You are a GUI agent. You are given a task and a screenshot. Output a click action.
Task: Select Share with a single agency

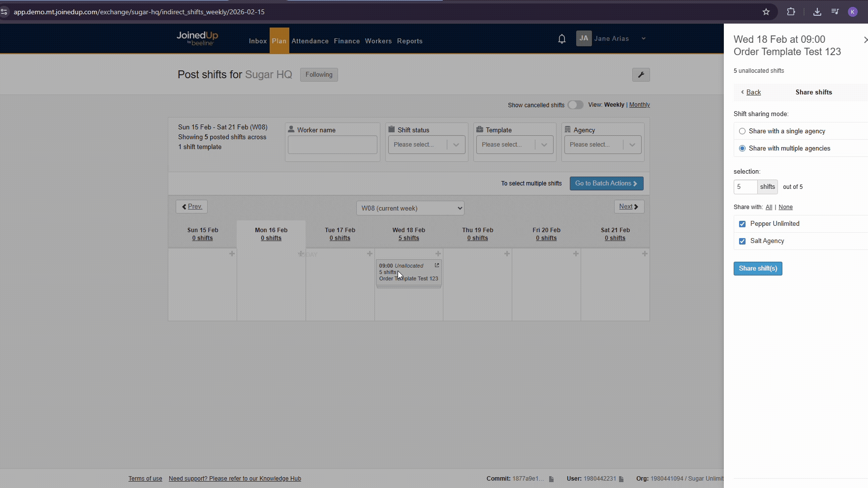tap(742, 131)
